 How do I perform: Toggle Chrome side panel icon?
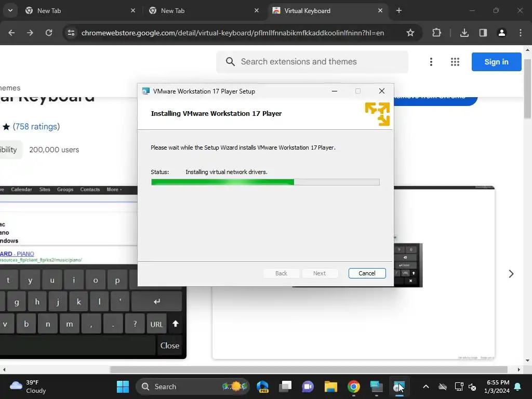(x=483, y=33)
